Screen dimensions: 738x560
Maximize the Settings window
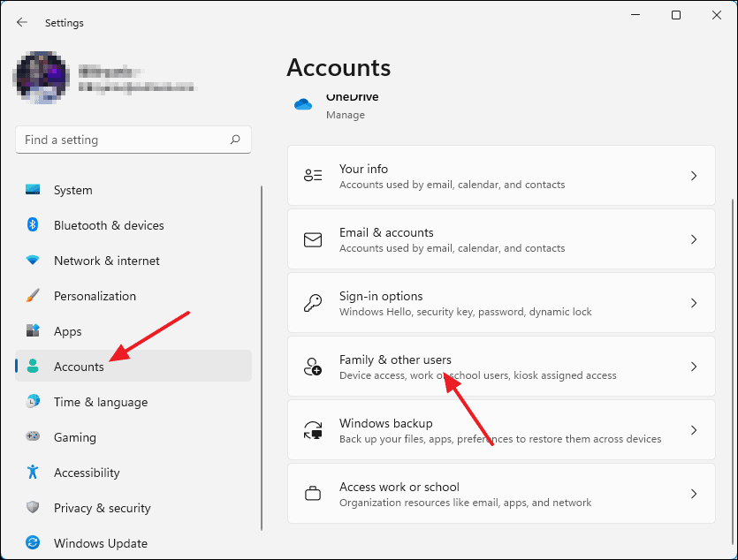676,15
